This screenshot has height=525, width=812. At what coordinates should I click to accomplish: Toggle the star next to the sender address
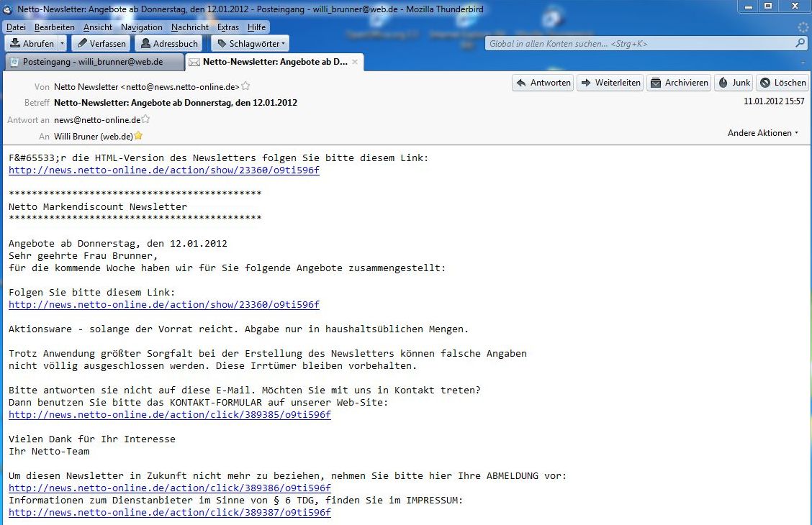pyautogui.click(x=245, y=86)
